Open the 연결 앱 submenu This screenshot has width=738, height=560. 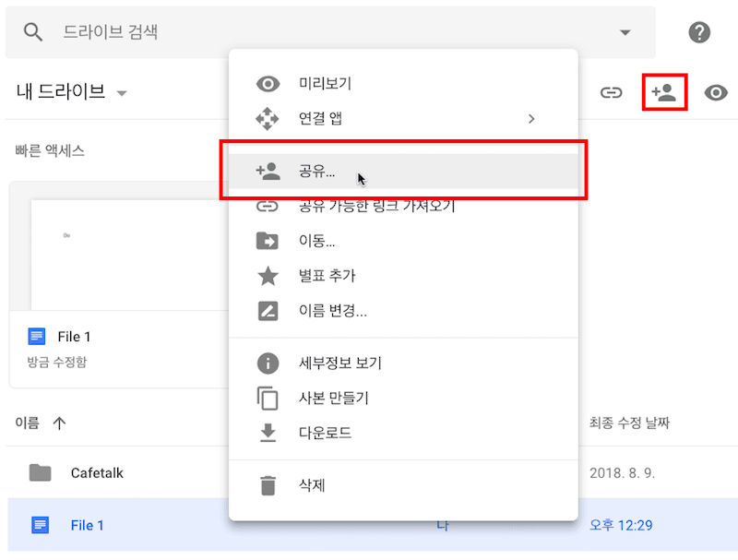403,118
